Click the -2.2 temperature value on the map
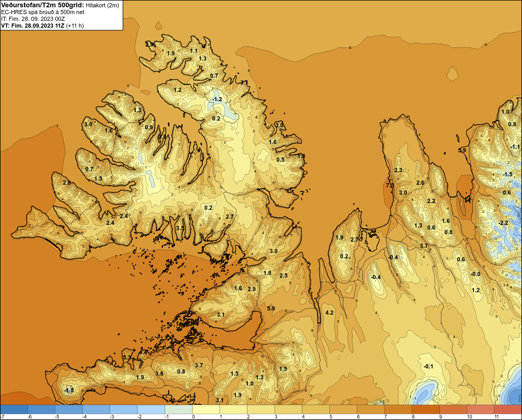 pos(503,223)
